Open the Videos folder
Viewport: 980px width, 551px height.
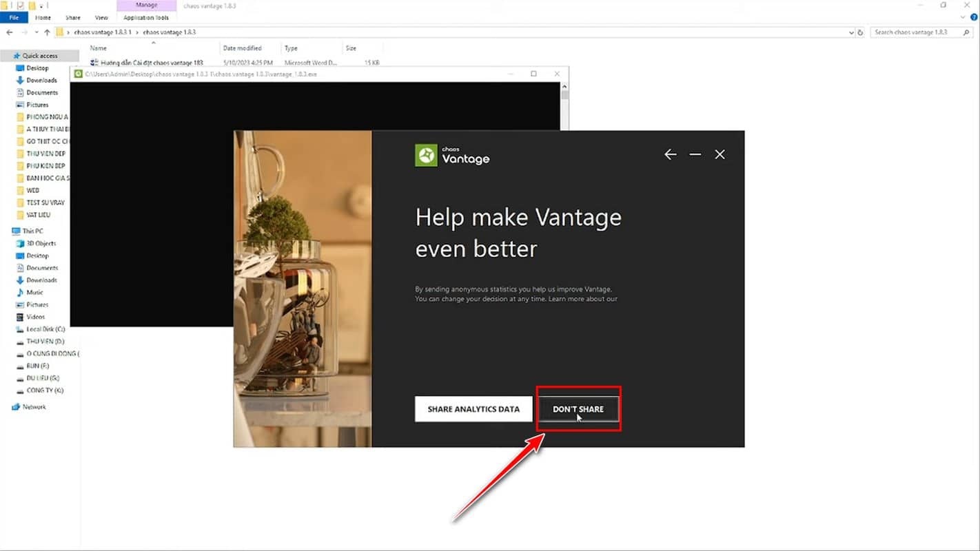tap(35, 317)
